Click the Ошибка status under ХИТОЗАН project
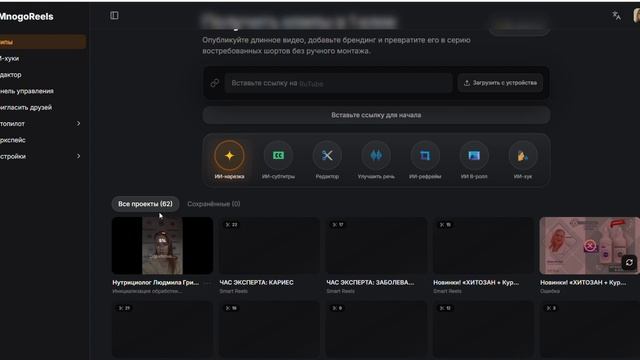The image size is (640, 360). (x=550, y=291)
